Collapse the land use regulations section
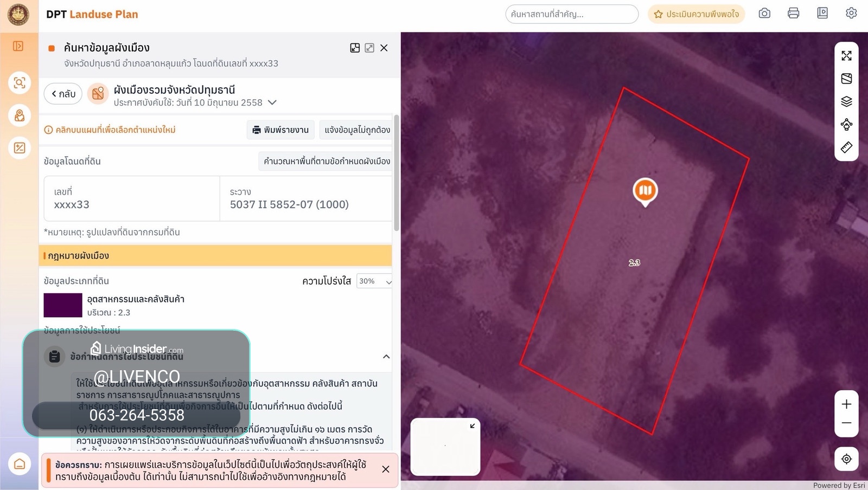Image resolution: width=868 pixels, height=490 pixels. point(386,357)
